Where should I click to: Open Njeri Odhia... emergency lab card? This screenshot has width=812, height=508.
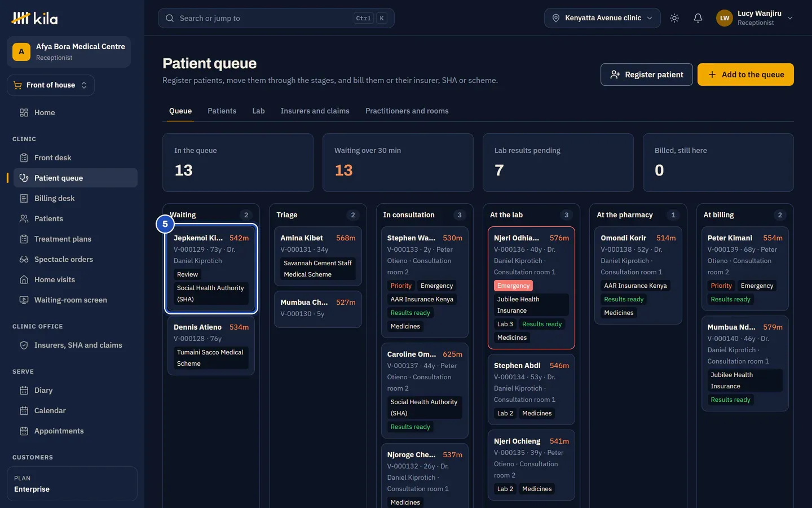click(531, 288)
